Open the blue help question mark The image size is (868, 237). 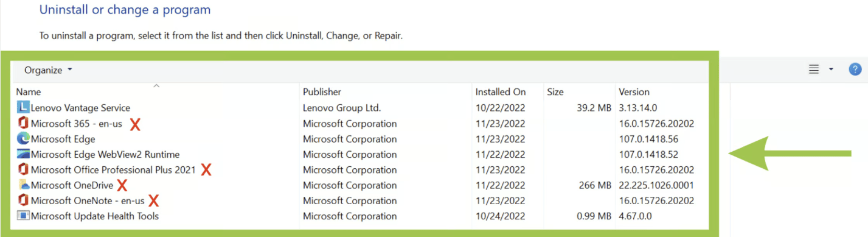(855, 69)
